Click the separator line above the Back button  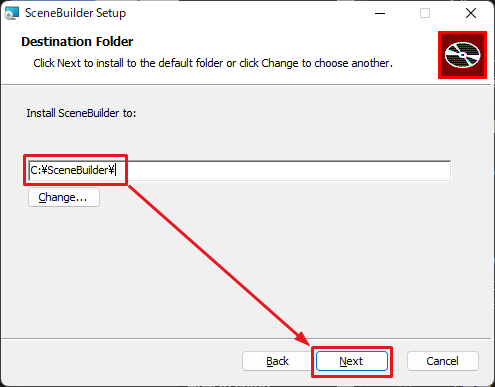pyautogui.click(x=246, y=339)
